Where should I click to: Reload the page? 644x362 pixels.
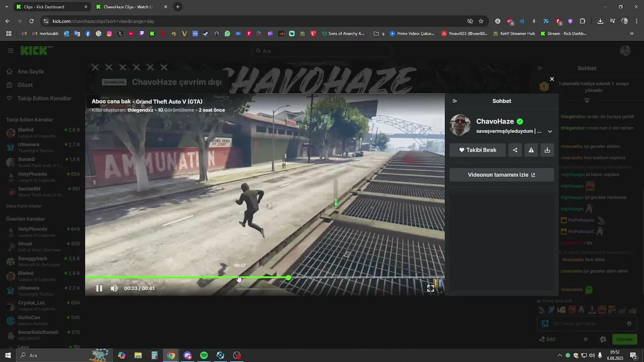pyautogui.click(x=31, y=21)
